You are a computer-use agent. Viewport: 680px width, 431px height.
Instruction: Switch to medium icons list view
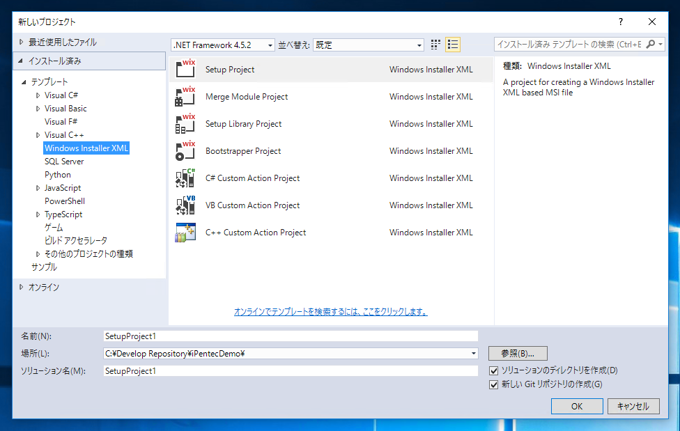(x=453, y=45)
